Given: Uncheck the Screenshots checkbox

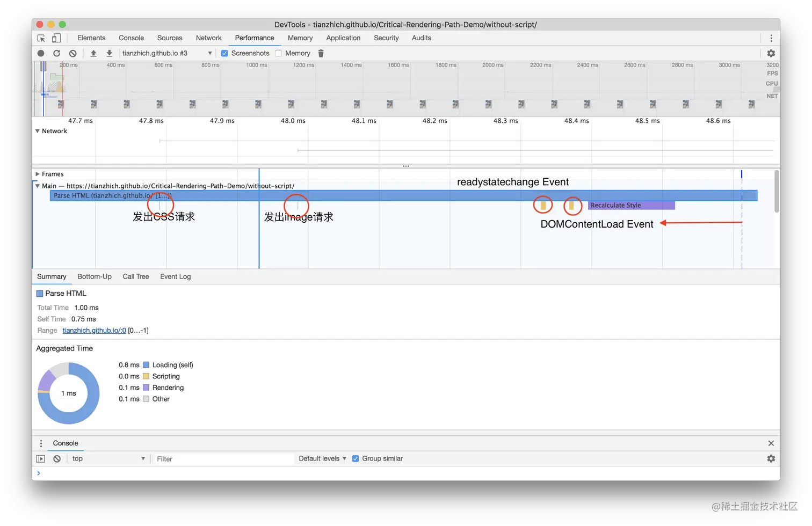Looking at the screenshot, I should (x=224, y=53).
